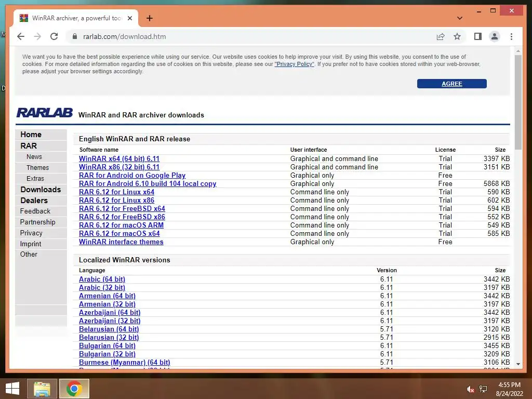
Task: Open Partnership sidebar item
Action: [x=37, y=222]
